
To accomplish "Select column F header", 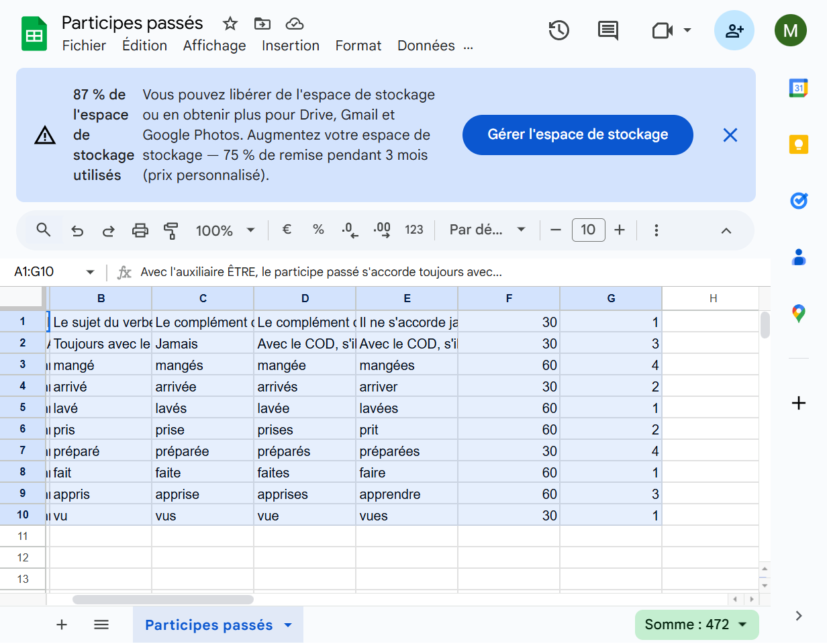I will point(509,299).
